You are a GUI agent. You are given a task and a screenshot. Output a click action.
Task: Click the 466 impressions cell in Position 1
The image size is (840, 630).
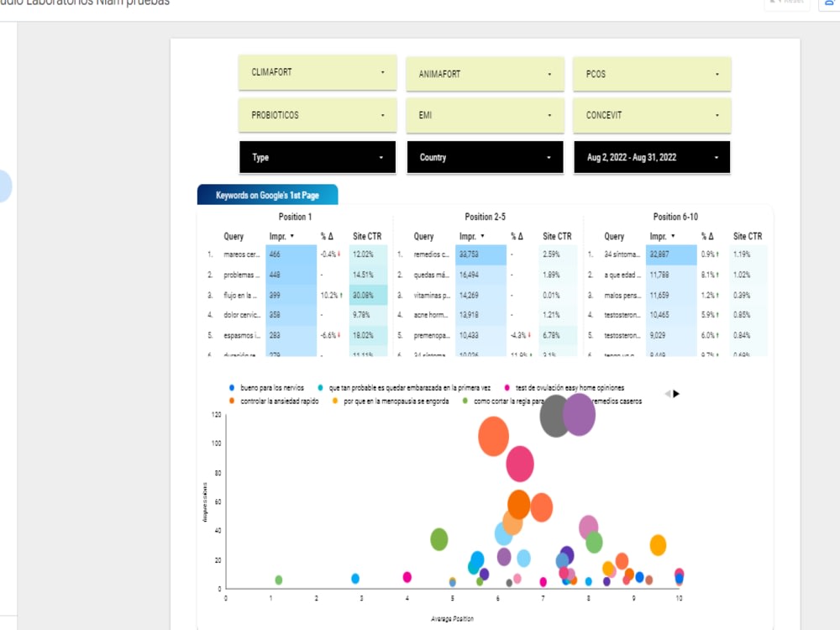[x=291, y=255]
